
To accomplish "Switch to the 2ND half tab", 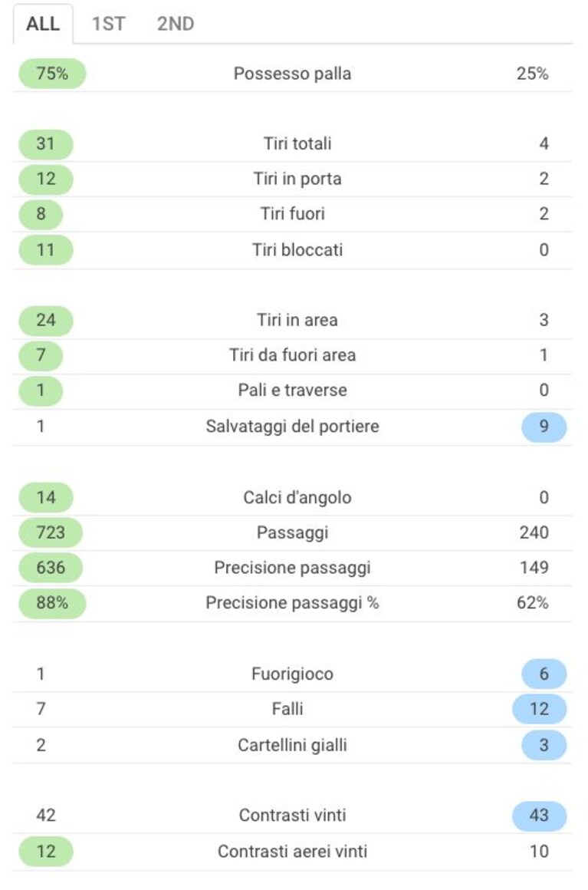I will pyautogui.click(x=176, y=24).
